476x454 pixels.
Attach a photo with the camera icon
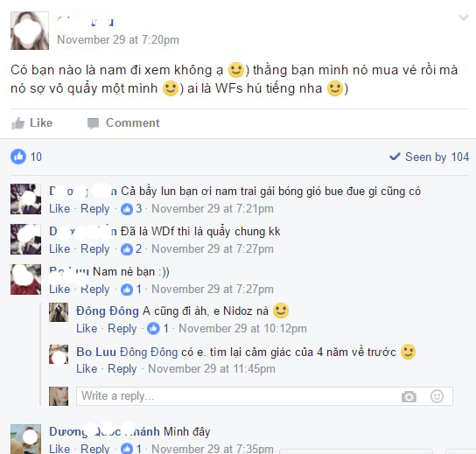(x=409, y=396)
